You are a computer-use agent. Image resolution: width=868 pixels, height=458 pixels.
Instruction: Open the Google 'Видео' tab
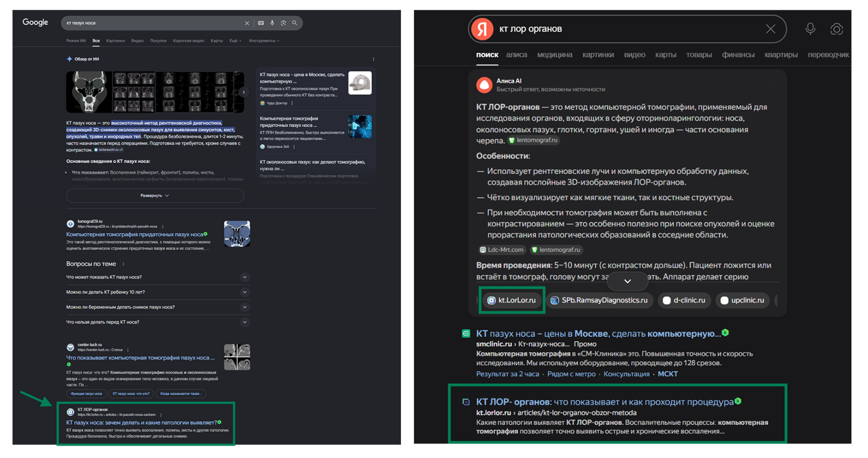pos(137,41)
